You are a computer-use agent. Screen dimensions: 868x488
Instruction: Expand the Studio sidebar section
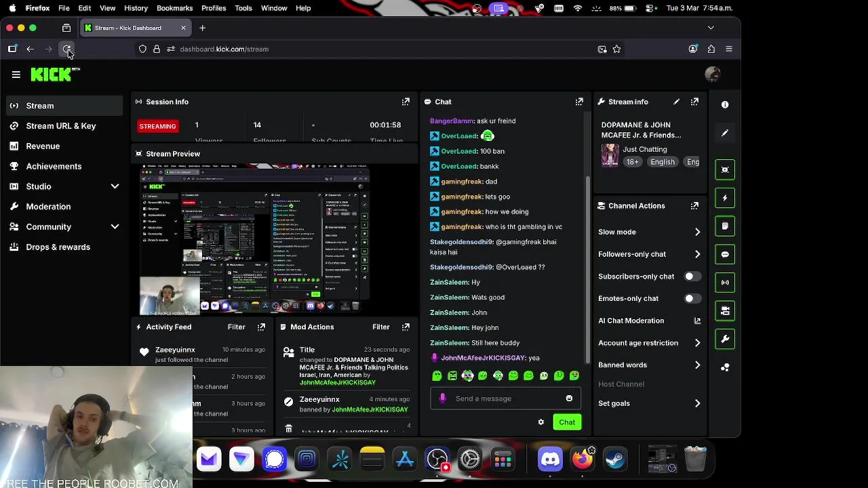pos(115,186)
